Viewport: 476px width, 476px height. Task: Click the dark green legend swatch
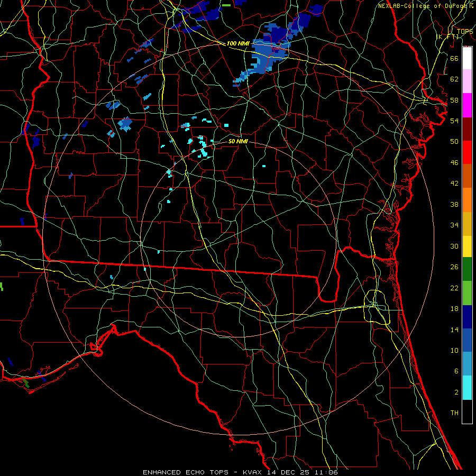467,269
